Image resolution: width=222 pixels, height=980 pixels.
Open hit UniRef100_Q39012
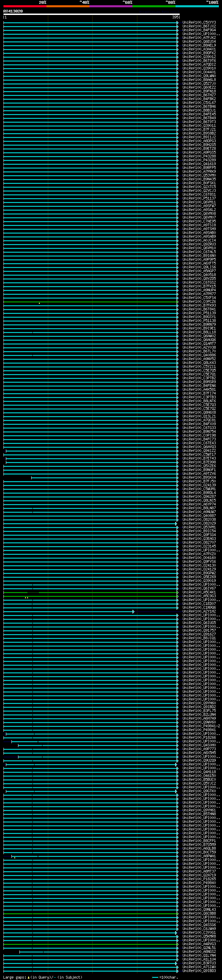199,57
